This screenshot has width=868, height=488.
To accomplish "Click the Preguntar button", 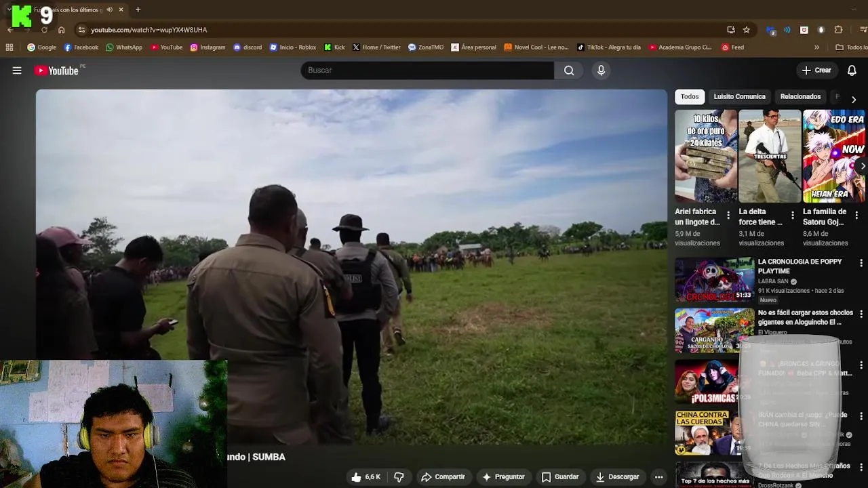I will pyautogui.click(x=503, y=477).
